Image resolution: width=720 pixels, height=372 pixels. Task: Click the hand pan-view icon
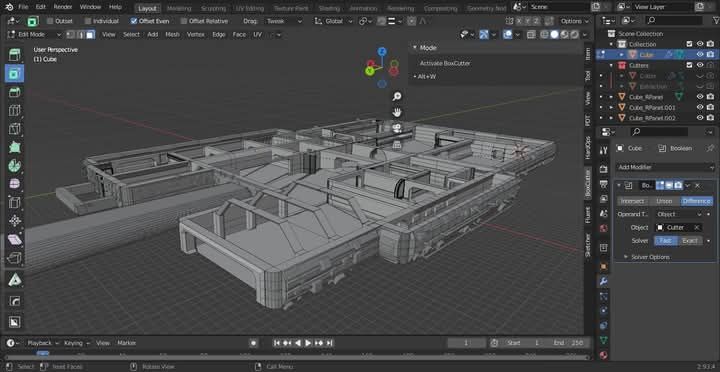(397, 112)
